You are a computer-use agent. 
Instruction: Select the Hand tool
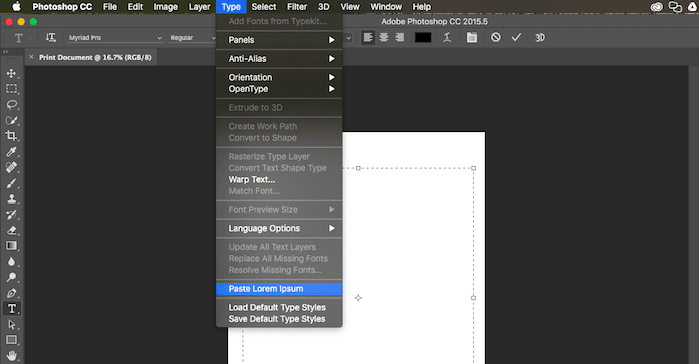[x=12, y=356]
